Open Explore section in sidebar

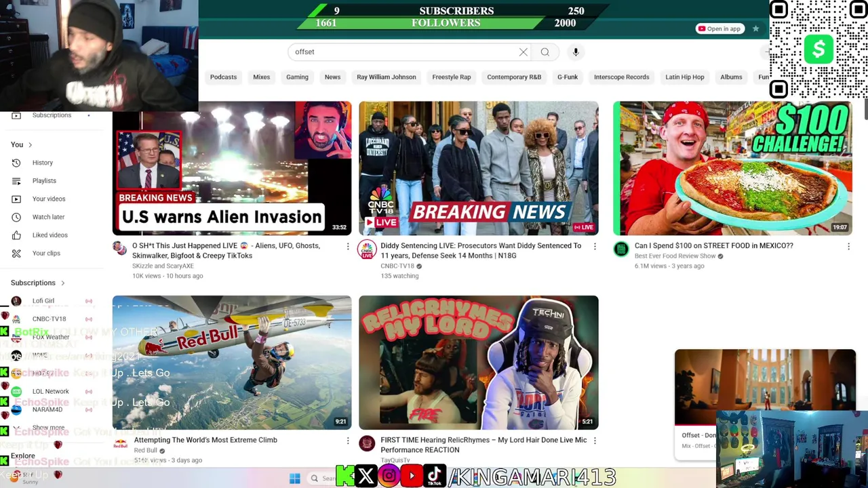click(x=22, y=456)
